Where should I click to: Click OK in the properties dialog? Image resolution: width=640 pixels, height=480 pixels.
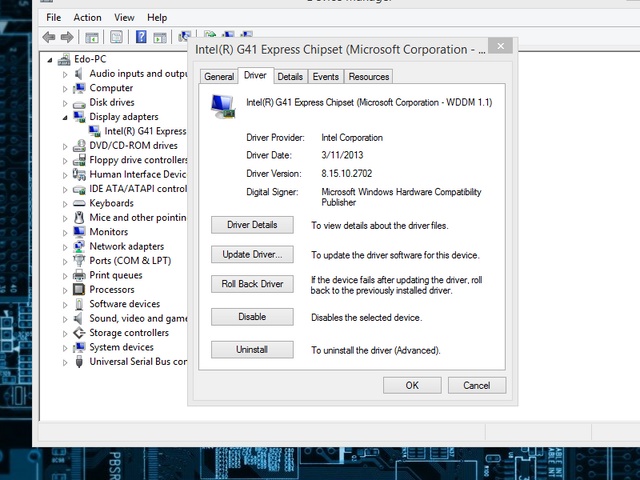[412, 385]
